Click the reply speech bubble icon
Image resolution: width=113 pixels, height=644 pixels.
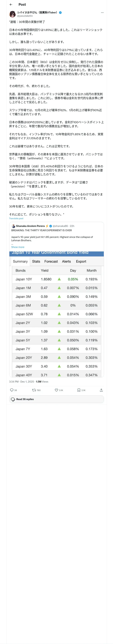12,390
